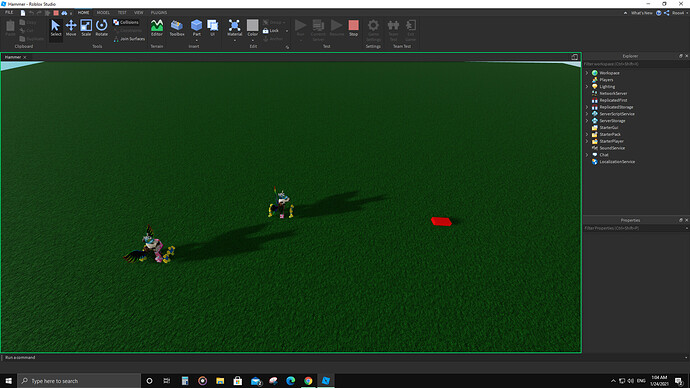Click the Filter workspace search field

[636, 64]
